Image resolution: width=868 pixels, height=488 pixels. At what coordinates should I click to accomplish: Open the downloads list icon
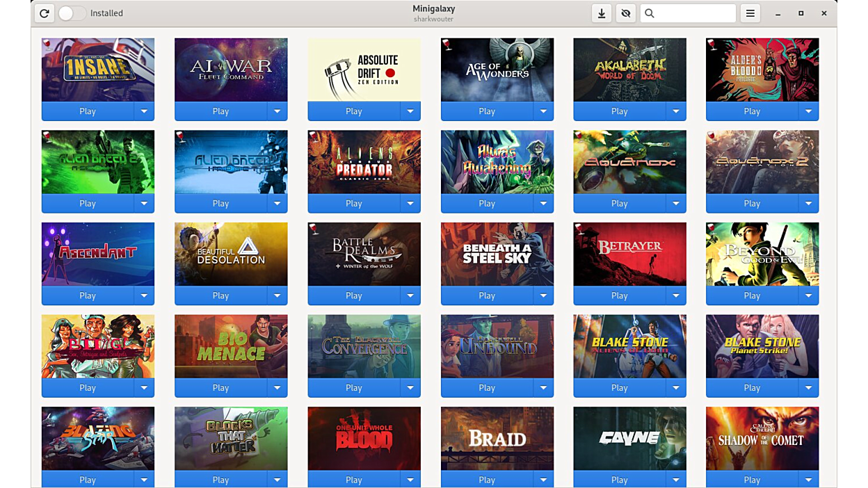pyautogui.click(x=602, y=13)
